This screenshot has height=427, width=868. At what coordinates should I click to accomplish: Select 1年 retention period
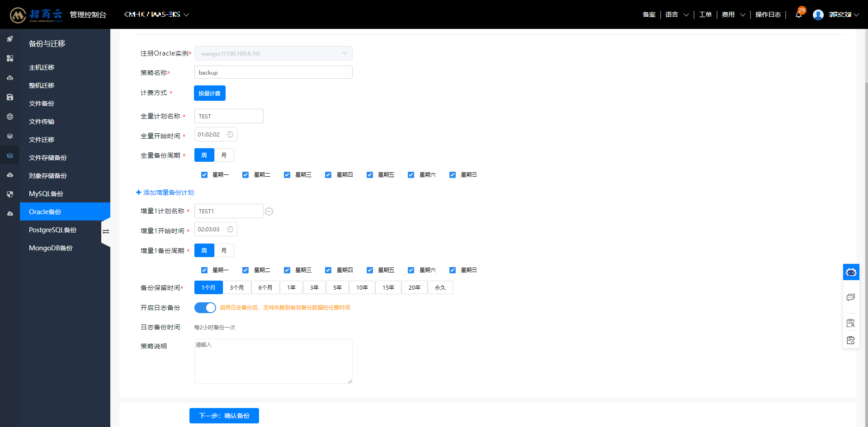click(x=292, y=287)
